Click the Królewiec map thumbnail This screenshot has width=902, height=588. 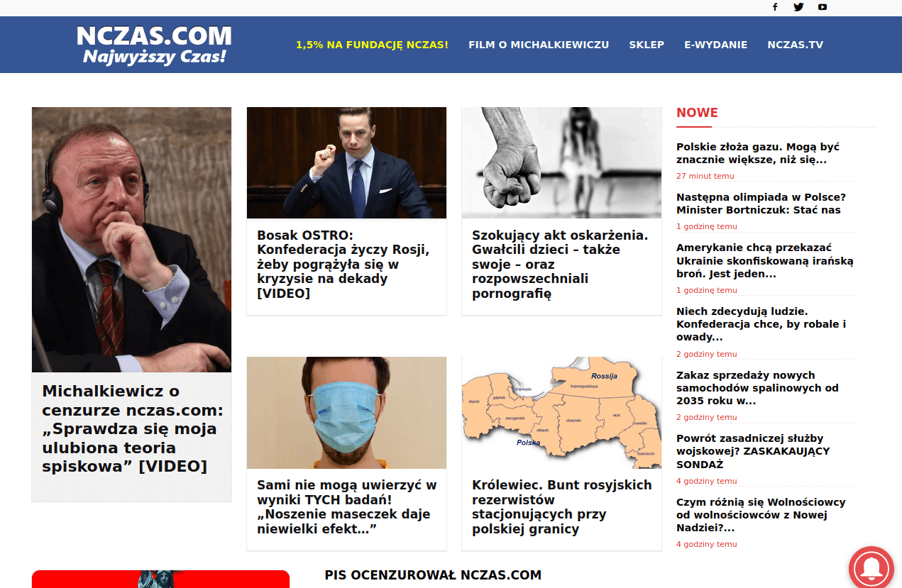click(x=561, y=413)
